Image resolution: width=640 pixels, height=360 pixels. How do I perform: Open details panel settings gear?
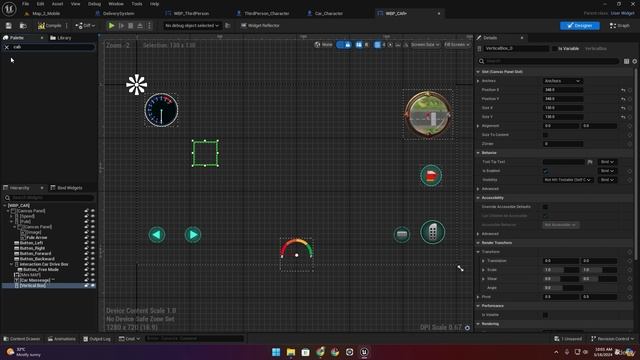[634, 61]
